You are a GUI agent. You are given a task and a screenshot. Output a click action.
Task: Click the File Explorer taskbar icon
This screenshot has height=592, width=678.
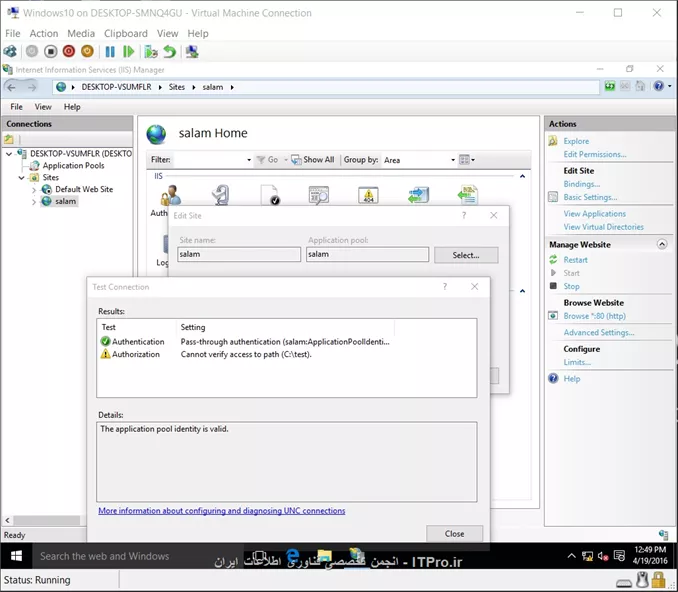tap(324, 556)
